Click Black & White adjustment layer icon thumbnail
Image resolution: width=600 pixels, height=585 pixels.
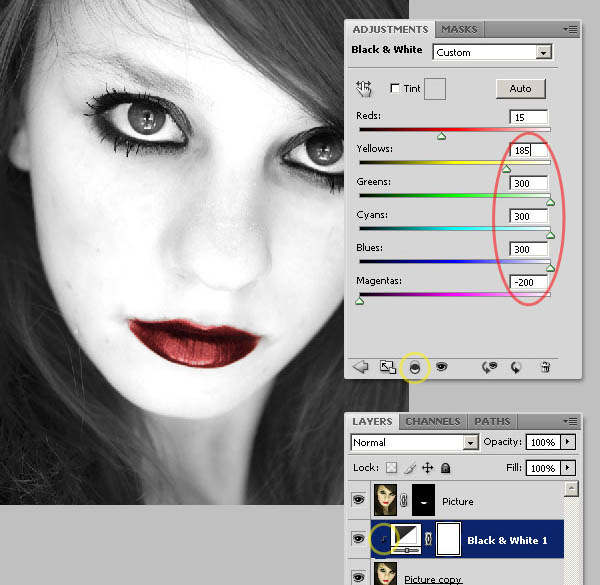pyautogui.click(x=406, y=539)
